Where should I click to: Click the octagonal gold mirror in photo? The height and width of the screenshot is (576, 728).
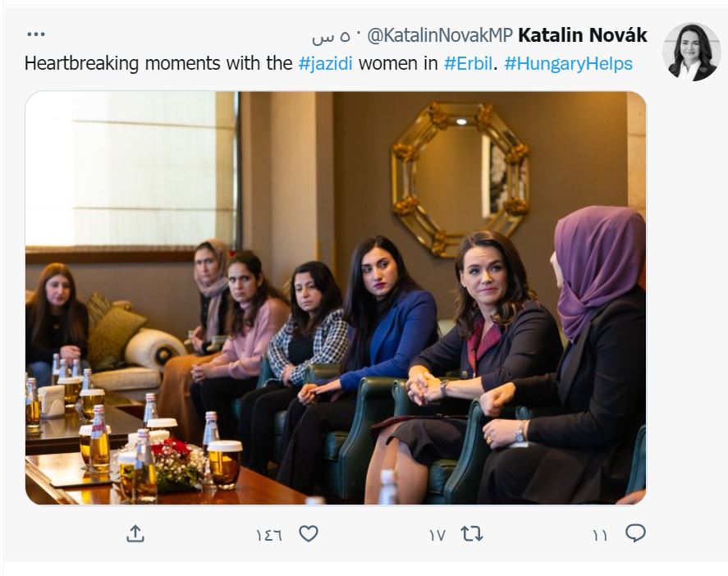[461, 180]
